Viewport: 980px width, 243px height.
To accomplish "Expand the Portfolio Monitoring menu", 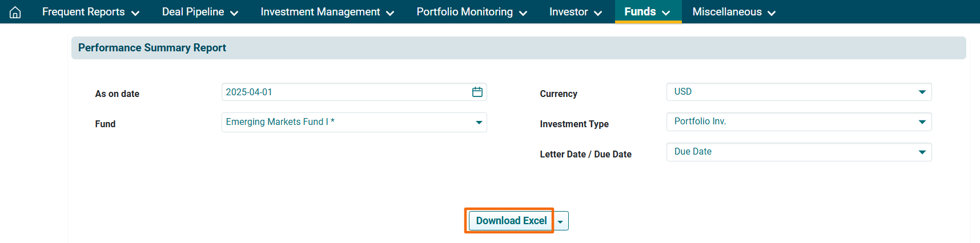I will (x=471, y=12).
